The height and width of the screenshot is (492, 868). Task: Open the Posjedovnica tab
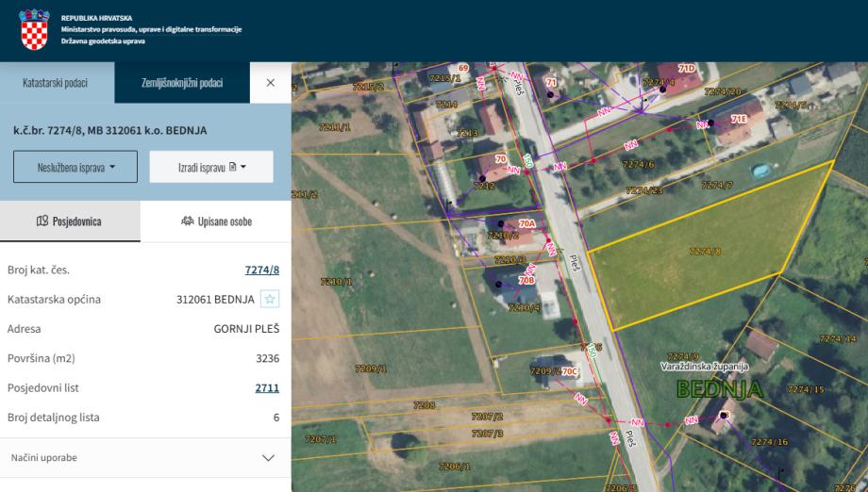pos(70,221)
